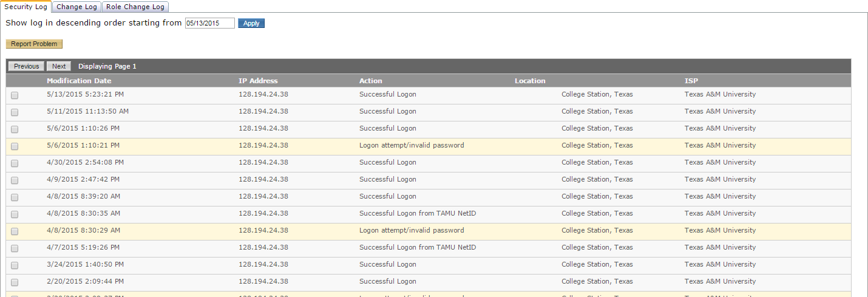Click the IP Address column header
868x297 pixels.
(258, 81)
